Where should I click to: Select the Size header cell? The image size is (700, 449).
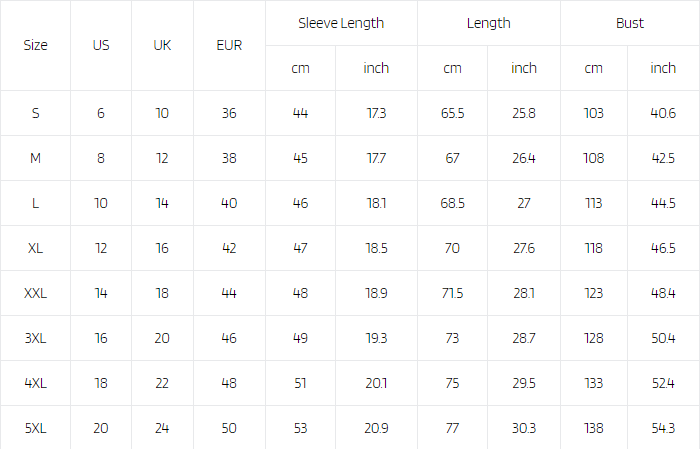coord(35,46)
